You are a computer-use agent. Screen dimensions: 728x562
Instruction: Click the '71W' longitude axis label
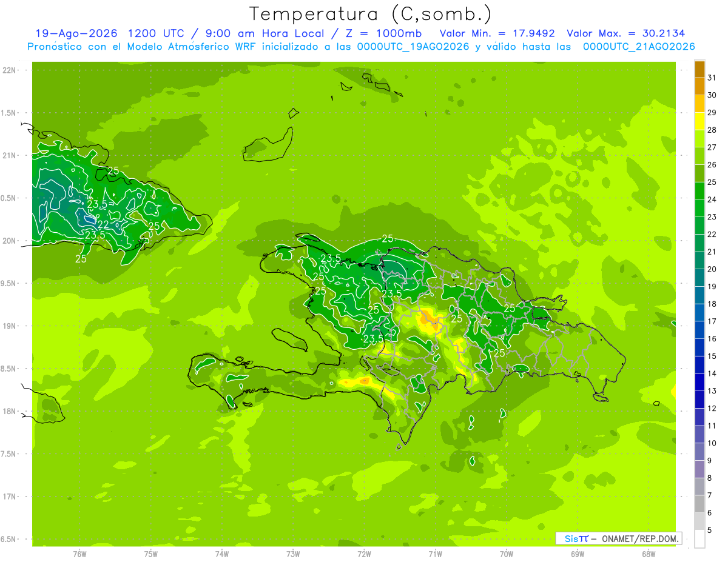(435, 554)
